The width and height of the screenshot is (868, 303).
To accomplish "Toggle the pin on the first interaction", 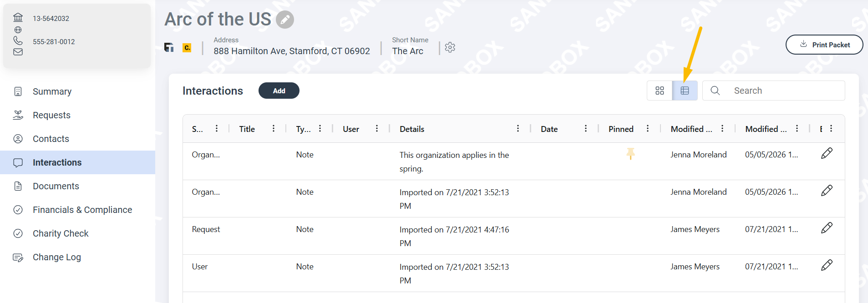I will [630, 154].
